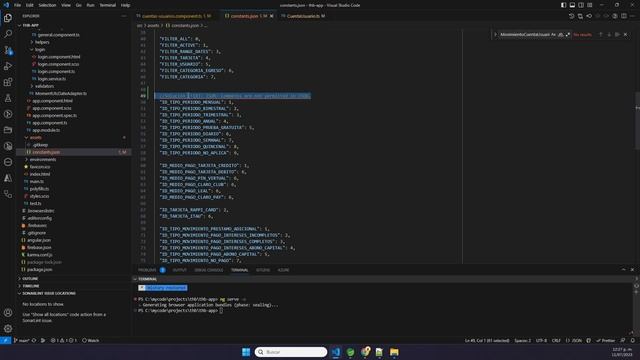Go to previous find match arrow
The image size is (640, 360).
click(600, 35)
